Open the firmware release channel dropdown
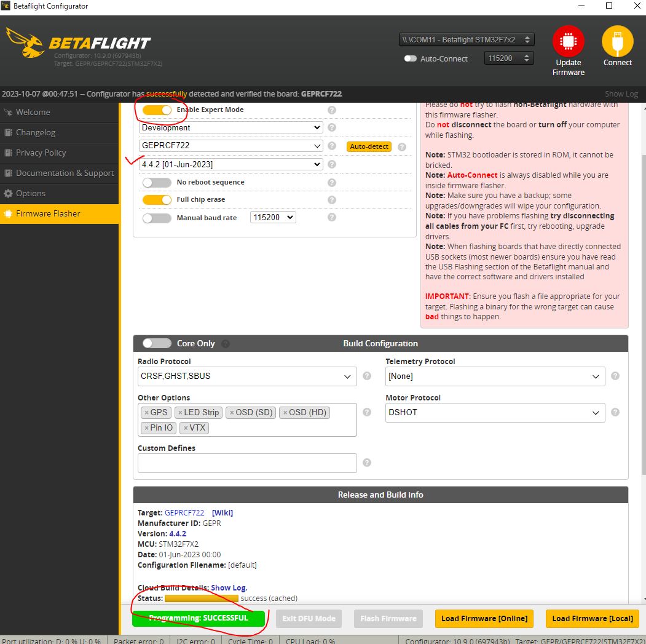The image size is (646, 644). click(x=230, y=127)
